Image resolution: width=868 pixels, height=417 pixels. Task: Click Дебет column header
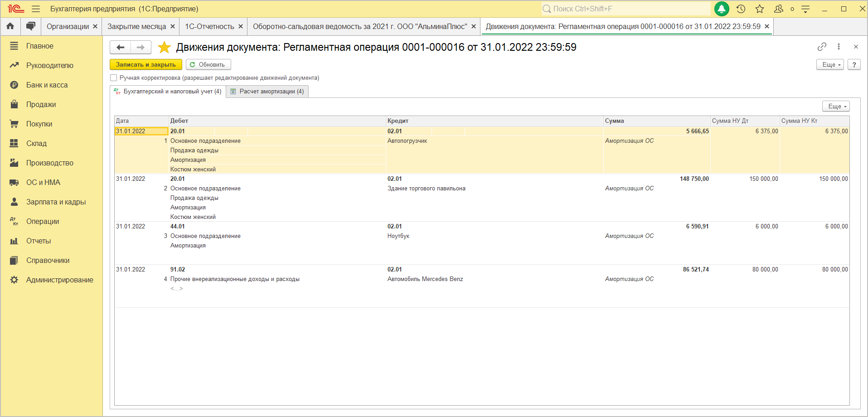pos(277,121)
